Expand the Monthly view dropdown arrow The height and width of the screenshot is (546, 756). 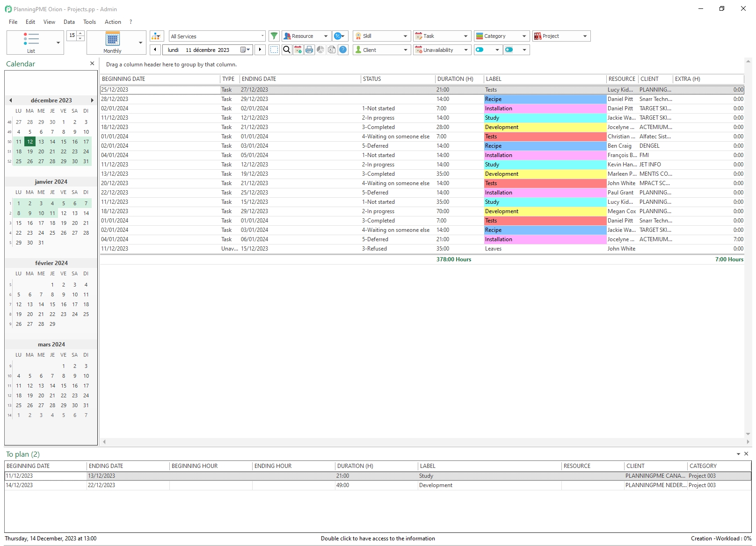click(x=140, y=43)
